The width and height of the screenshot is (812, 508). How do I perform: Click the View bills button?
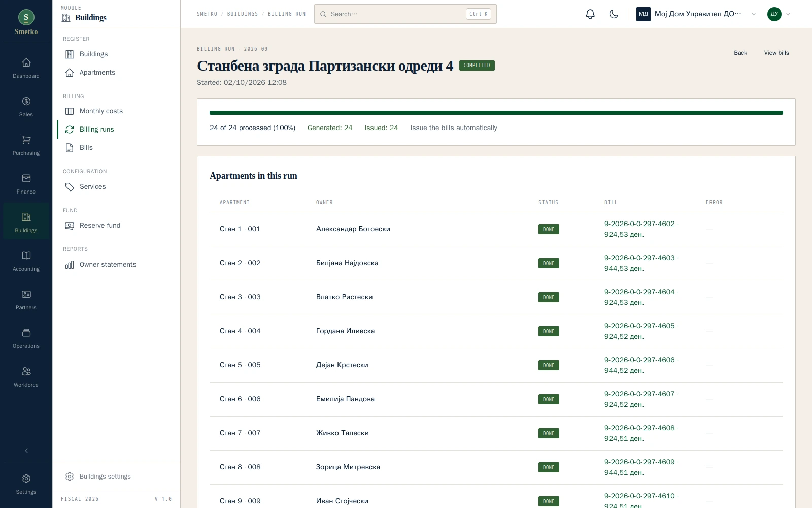[x=776, y=53]
